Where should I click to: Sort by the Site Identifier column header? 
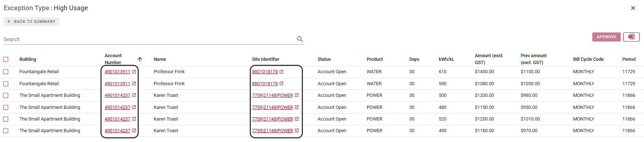266,59
